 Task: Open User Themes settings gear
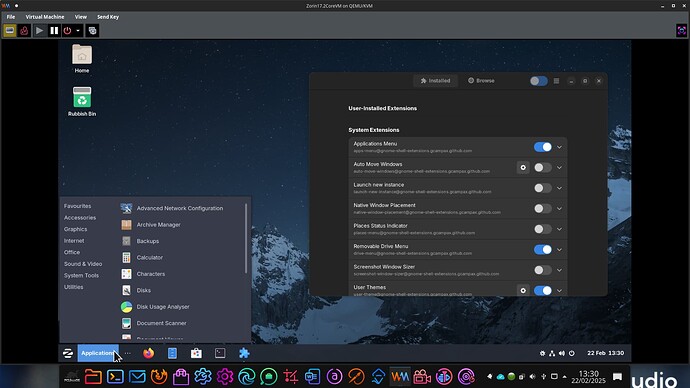coord(523,290)
